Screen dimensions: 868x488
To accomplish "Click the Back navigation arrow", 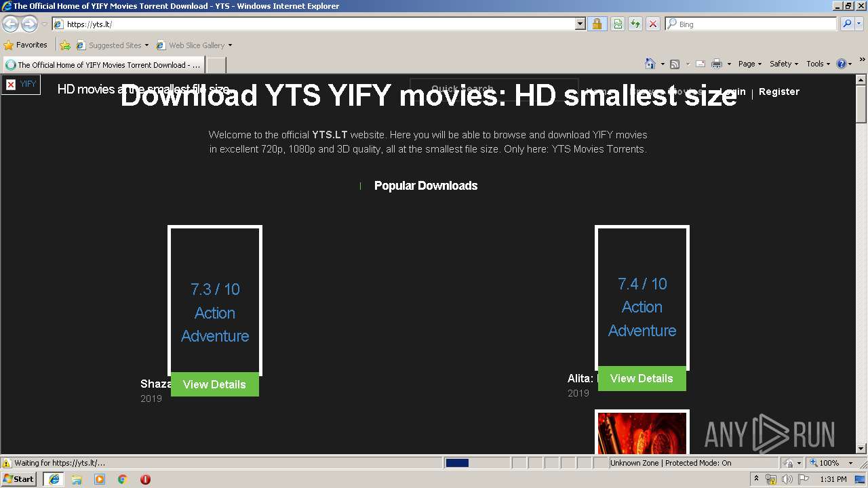I will coord(11,24).
